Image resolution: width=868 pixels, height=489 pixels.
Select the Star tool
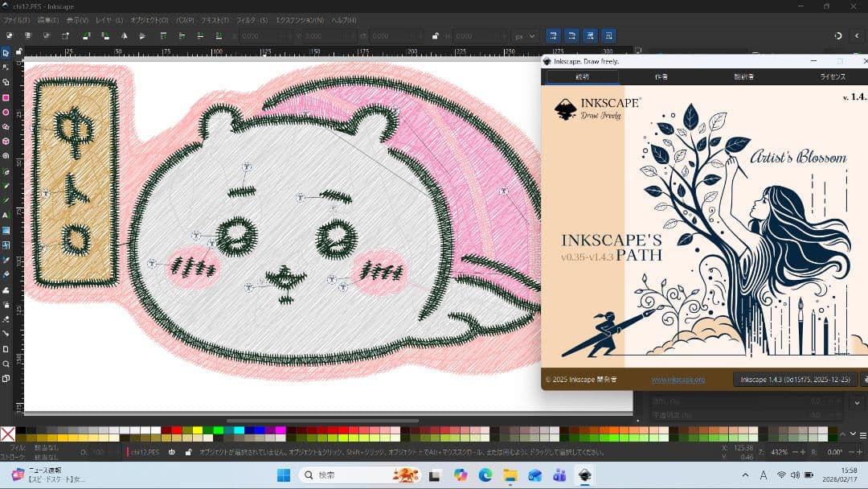pos(6,128)
